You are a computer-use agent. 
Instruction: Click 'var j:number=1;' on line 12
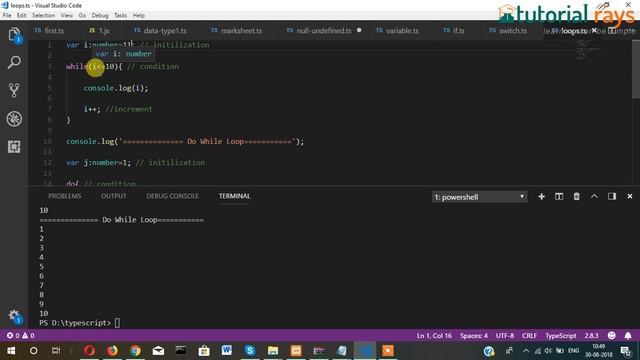[x=98, y=162]
